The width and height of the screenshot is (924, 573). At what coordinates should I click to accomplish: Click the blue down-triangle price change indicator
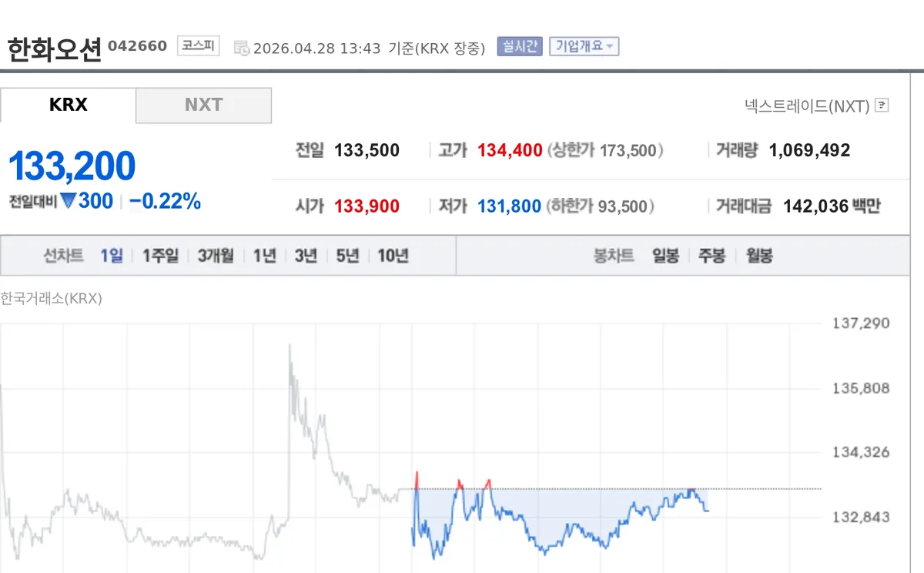click(69, 201)
